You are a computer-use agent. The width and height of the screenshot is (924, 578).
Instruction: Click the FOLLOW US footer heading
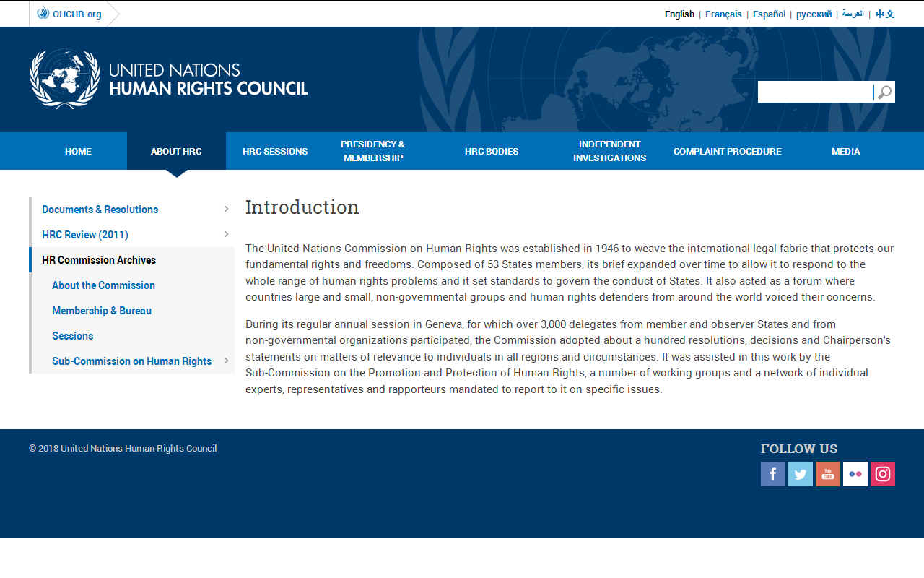tap(799, 449)
